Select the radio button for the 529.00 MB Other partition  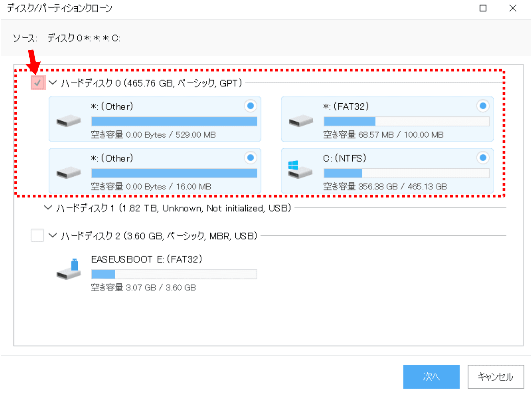tap(251, 106)
